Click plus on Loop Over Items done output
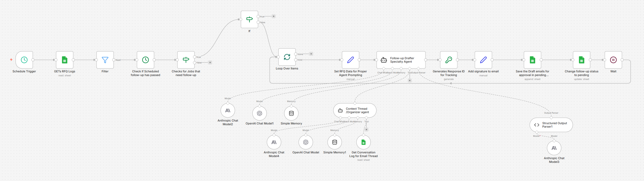The height and width of the screenshot is (181, 644). click(311, 54)
